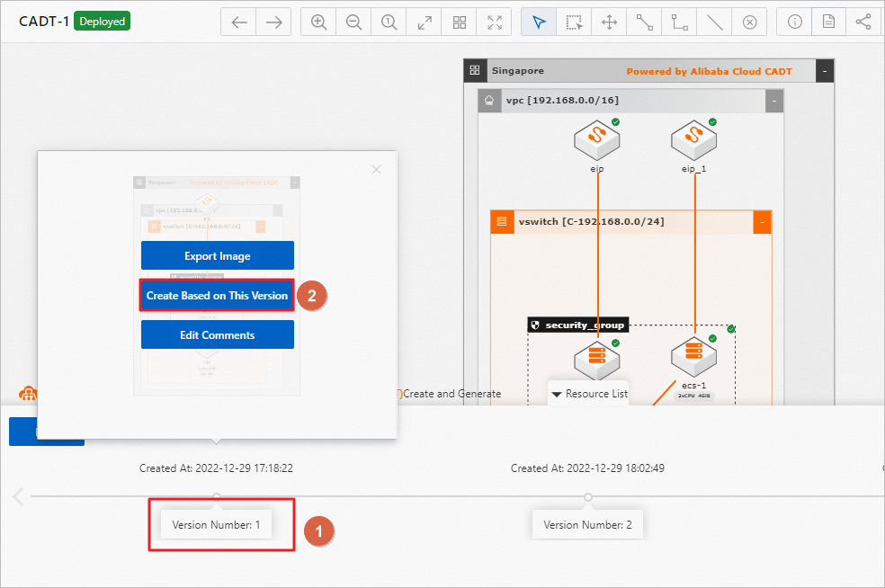Click the undo left-arrow toolbar icon
The image size is (885, 588).
pos(238,22)
